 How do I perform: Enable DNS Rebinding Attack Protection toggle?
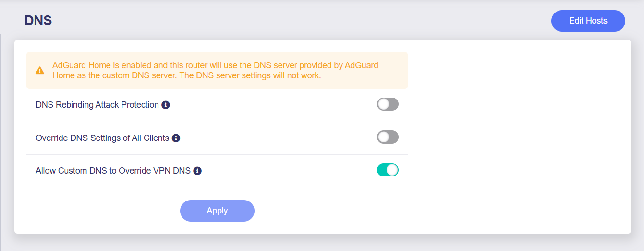(388, 104)
